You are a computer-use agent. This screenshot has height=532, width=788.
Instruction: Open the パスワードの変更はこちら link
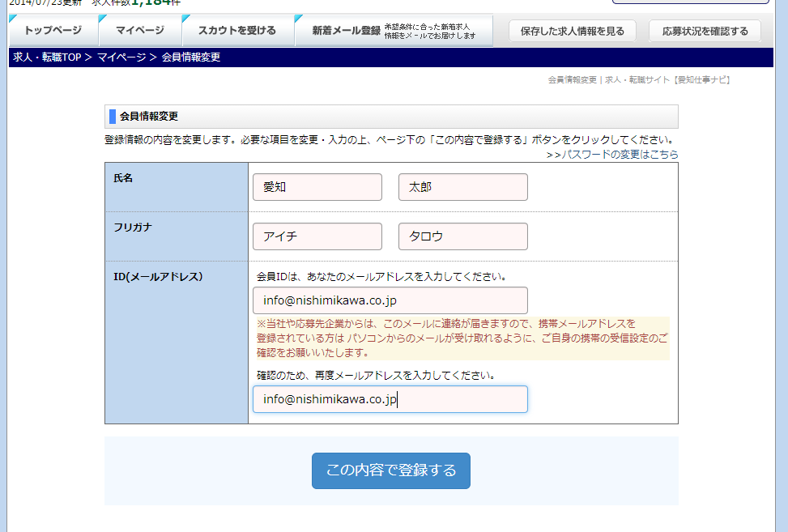coord(612,154)
